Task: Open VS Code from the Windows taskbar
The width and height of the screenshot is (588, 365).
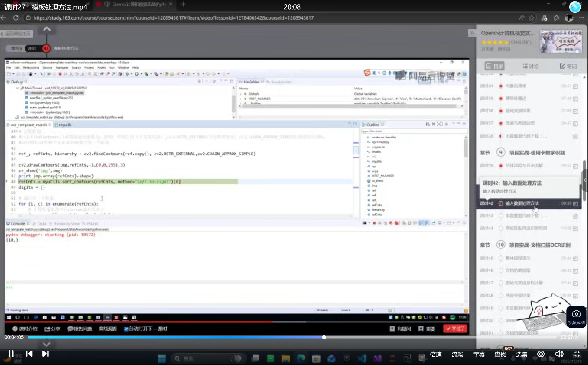Action: click(362, 359)
